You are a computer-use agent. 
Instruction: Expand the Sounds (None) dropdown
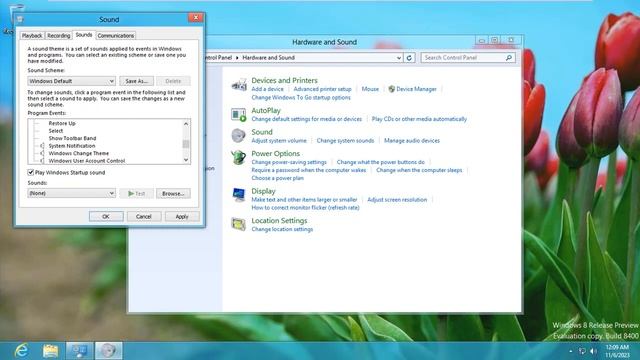(71, 193)
